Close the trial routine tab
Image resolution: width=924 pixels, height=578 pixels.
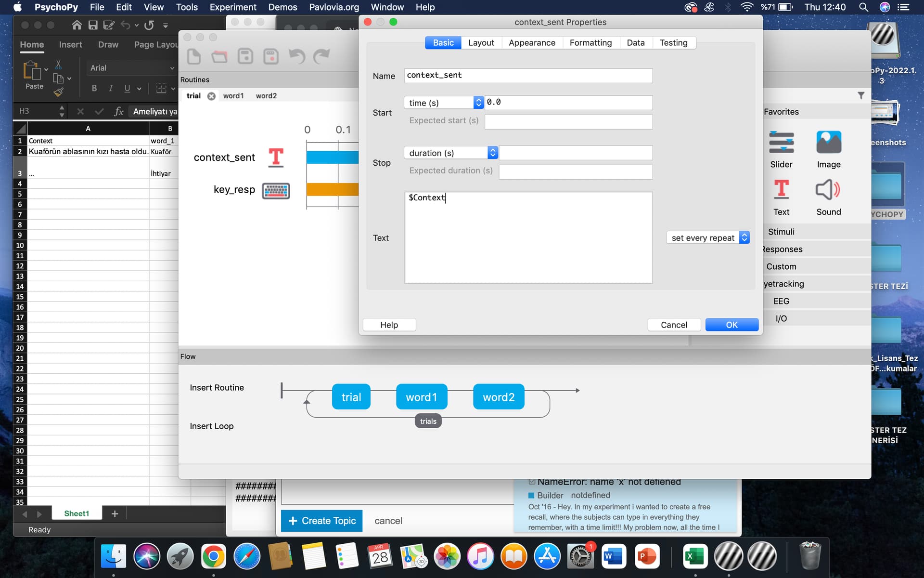coord(211,96)
